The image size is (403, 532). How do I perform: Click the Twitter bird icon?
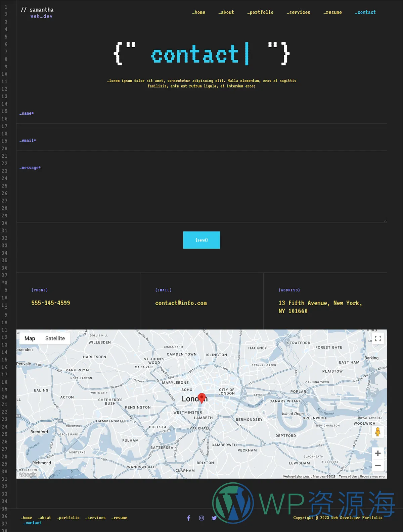tap(214, 518)
